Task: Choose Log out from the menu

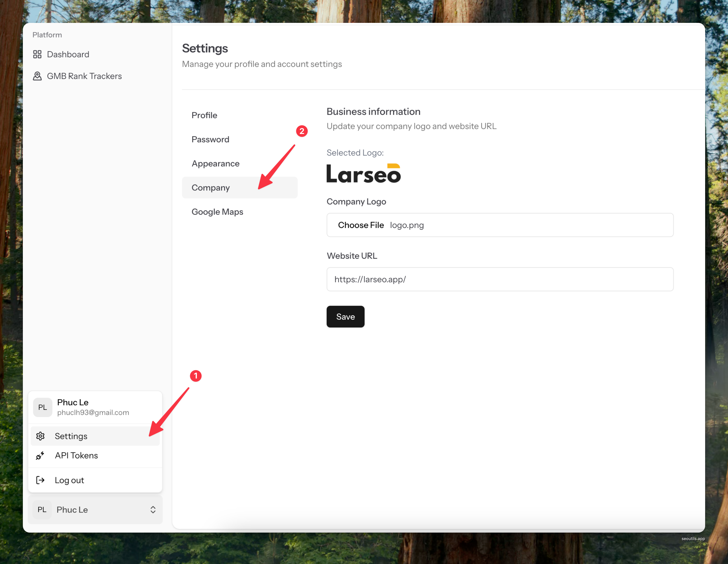Action: click(69, 480)
